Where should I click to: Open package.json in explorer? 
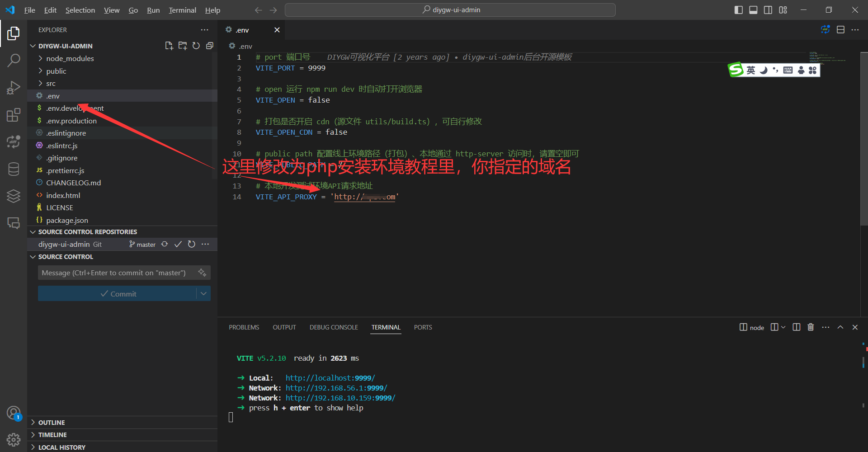point(67,220)
